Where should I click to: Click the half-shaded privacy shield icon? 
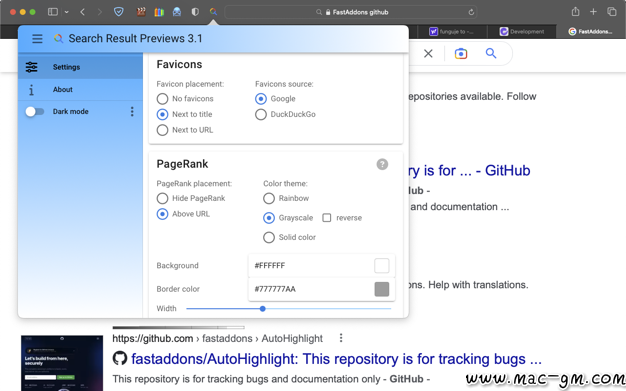pyautogui.click(x=195, y=12)
